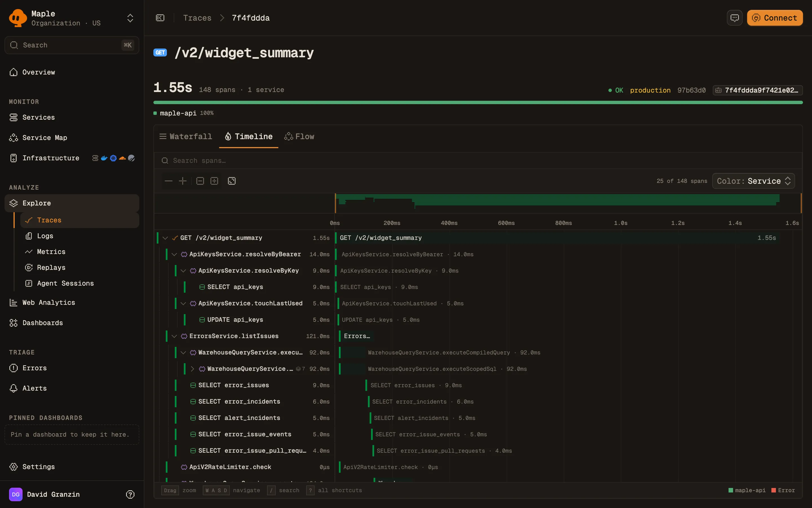This screenshot has width=812, height=508.
Task: Go back to Traces breadcrumb
Action: click(197, 18)
